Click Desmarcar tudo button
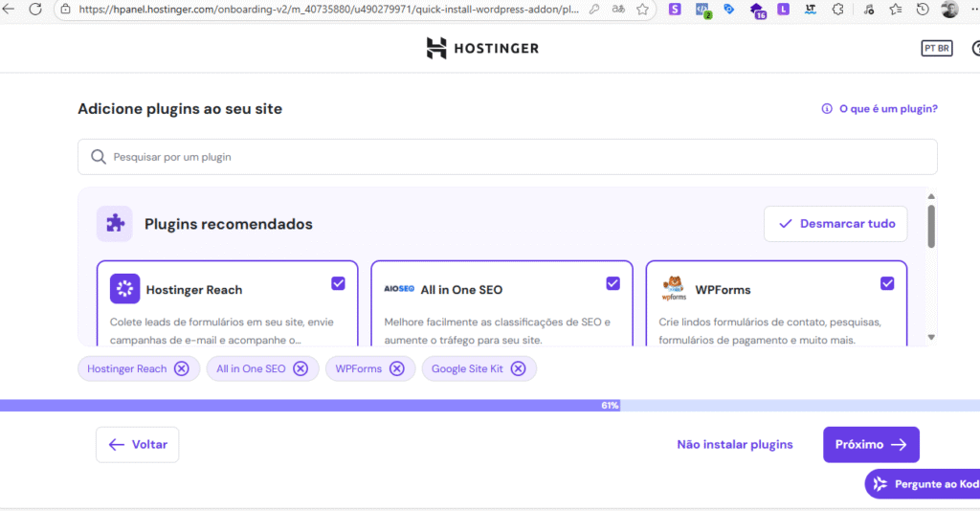The height and width of the screenshot is (511, 980). pyautogui.click(x=835, y=224)
